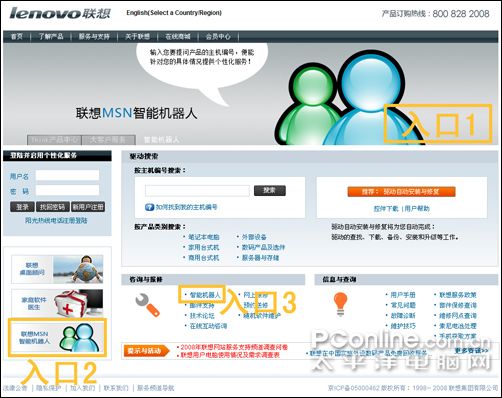Open the 技术论坛 link
The image size is (502, 398).
coord(202,316)
